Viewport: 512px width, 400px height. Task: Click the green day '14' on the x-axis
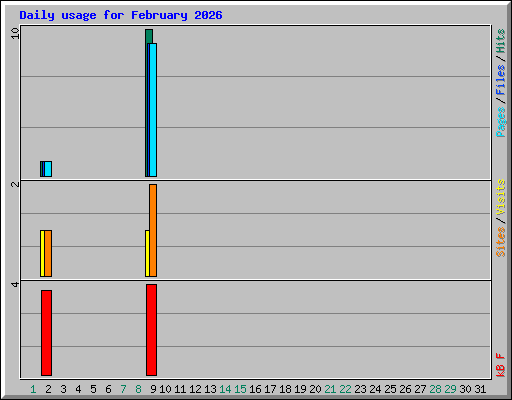(225, 389)
